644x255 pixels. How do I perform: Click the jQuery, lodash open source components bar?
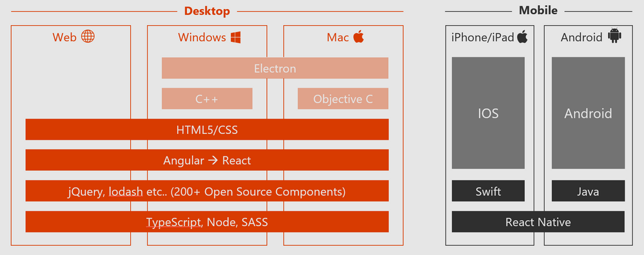(207, 191)
